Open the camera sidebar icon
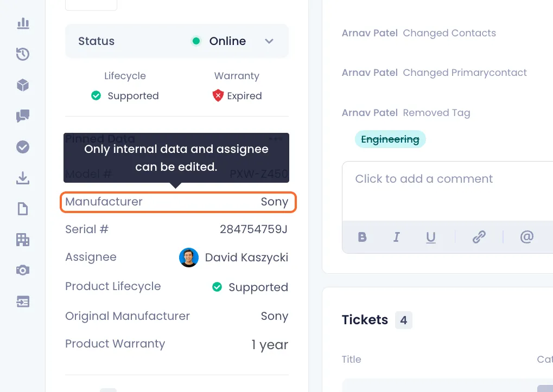 click(x=23, y=270)
